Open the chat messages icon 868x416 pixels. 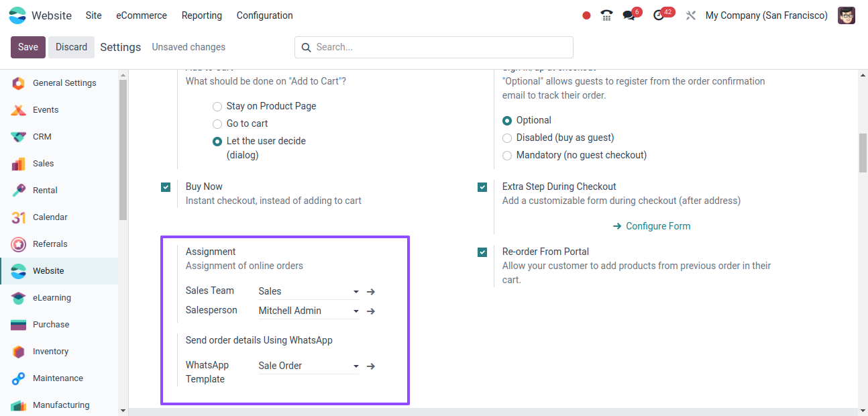tap(629, 15)
